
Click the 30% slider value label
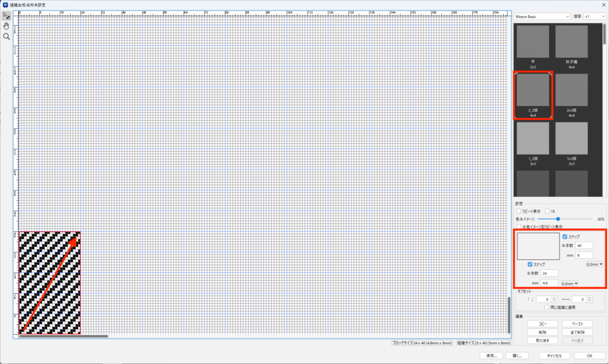[x=601, y=219]
